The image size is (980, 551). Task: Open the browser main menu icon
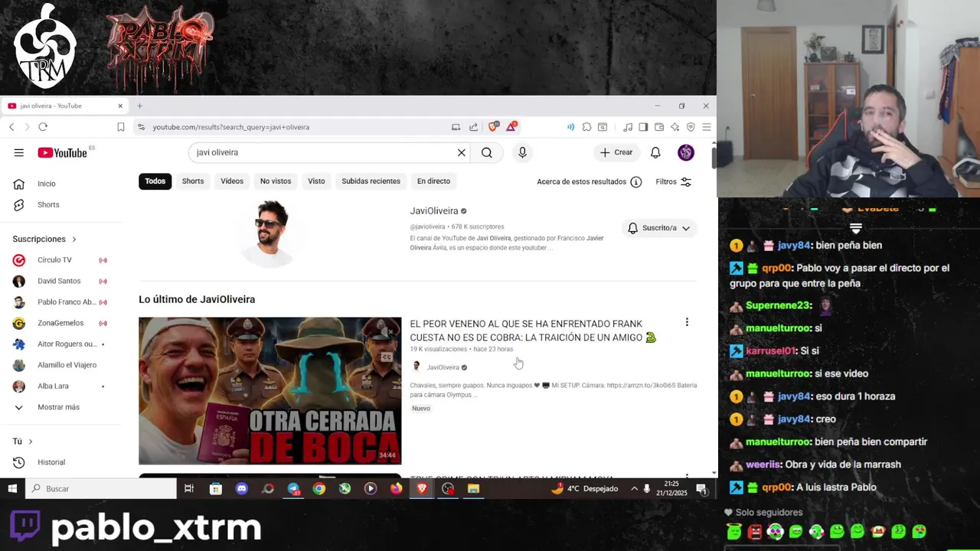pyautogui.click(x=706, y=127)
